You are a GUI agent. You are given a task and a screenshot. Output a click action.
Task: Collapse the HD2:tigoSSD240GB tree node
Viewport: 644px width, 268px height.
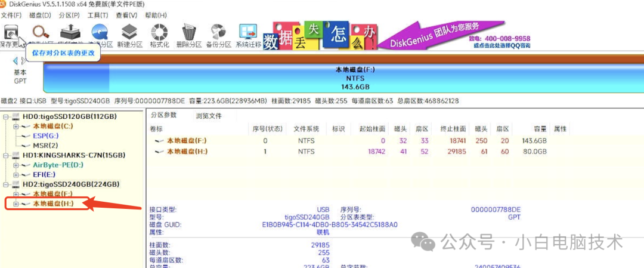click(x=6, y=184)
